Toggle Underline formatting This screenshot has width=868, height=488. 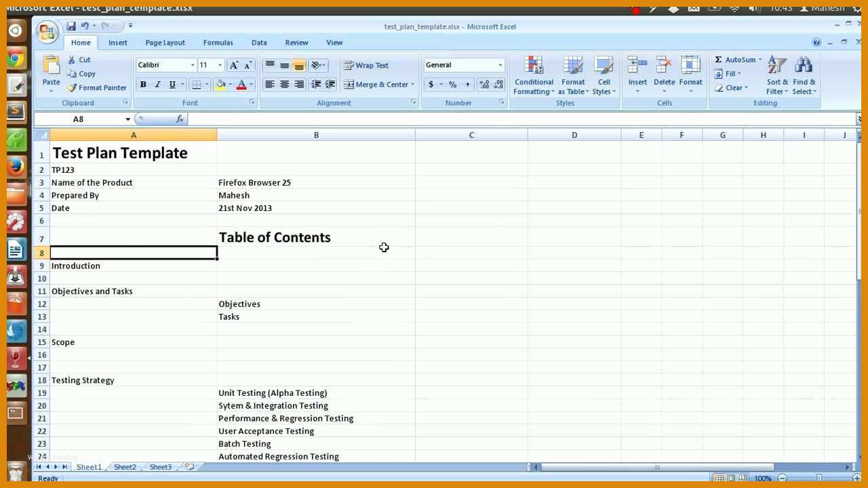(x=172, y=85)
